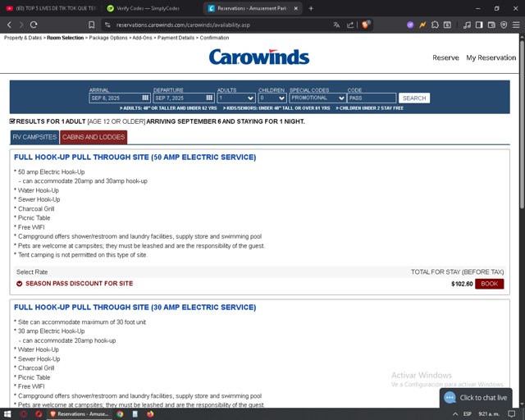Open Windows notification center
Image resolution: width=525 pixels, height=420 pixels.
tap(512, 414)
